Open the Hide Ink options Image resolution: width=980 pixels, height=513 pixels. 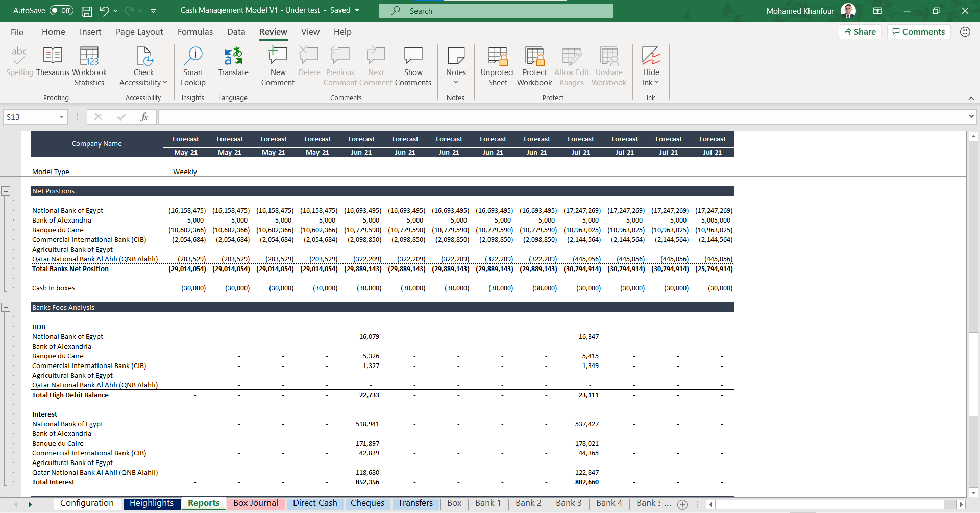coord(651,66)
